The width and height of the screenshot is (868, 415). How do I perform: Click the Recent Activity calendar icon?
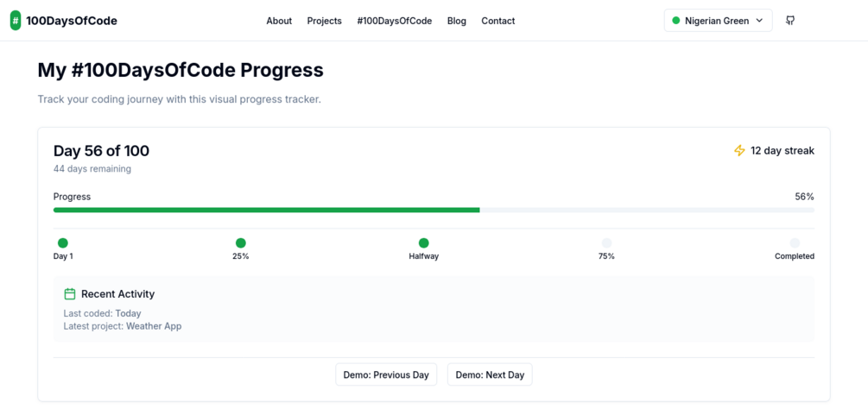point(70,294)
